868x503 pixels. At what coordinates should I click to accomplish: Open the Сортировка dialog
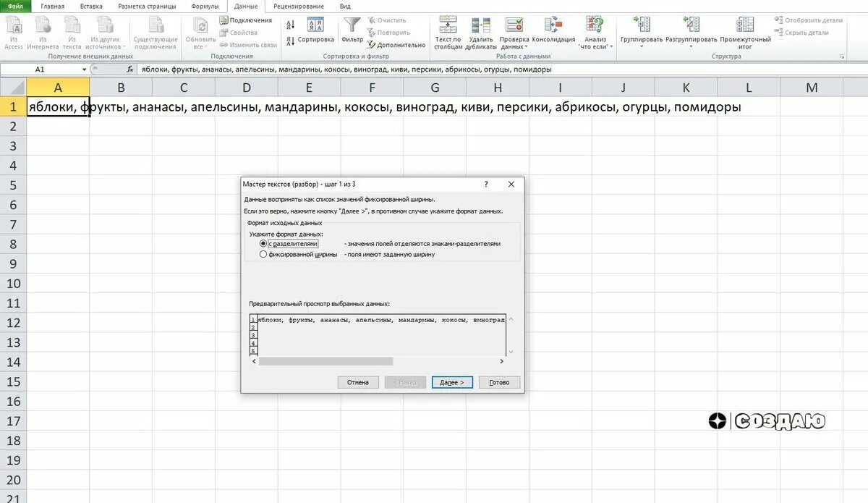(316, 30)
